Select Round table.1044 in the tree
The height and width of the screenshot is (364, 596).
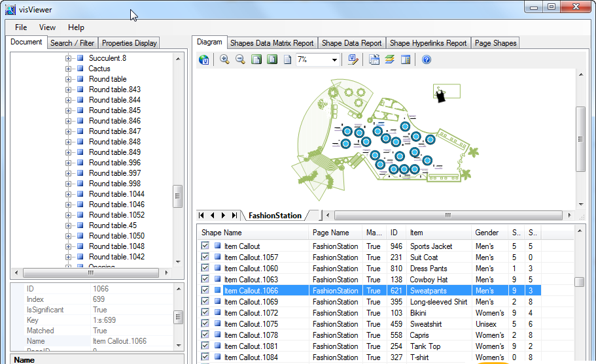pos(116,194)
